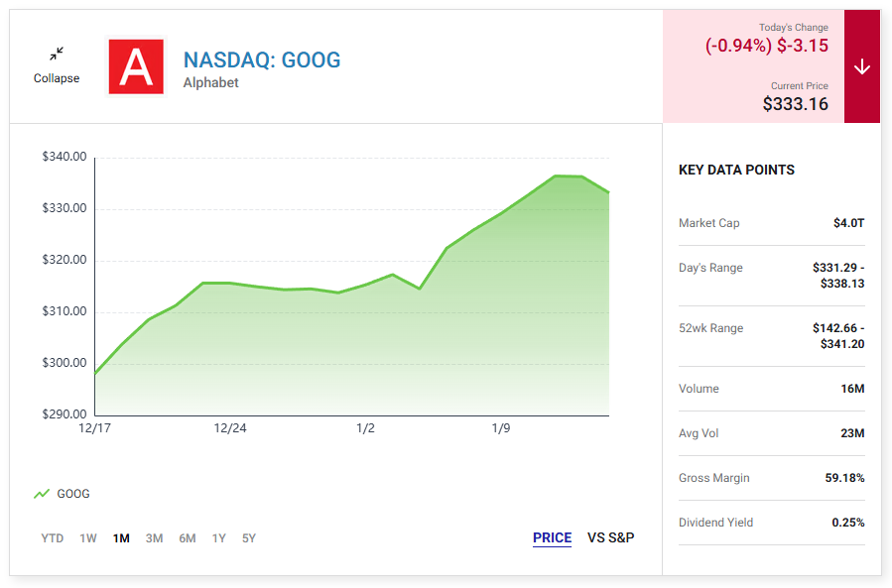Click the 23M average volume value
The width and height of the screenshot is (892, 588).
coord(852,433)
